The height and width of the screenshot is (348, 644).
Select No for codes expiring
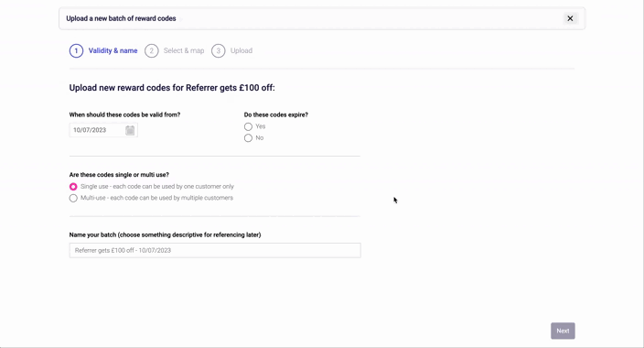(248, 138)
